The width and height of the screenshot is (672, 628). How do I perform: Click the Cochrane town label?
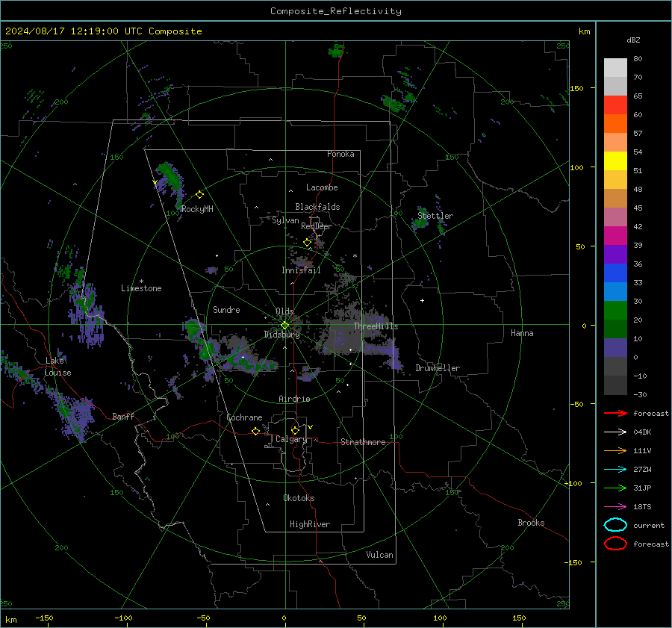click(244, 417)
